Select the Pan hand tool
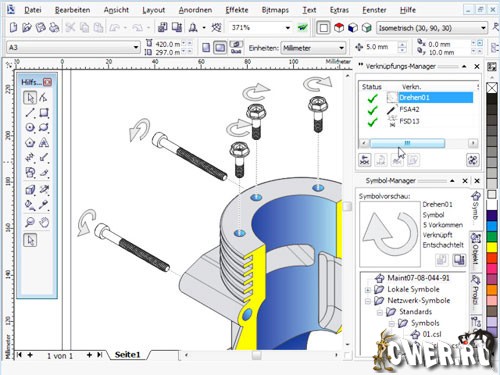 (x=44, y=222)
